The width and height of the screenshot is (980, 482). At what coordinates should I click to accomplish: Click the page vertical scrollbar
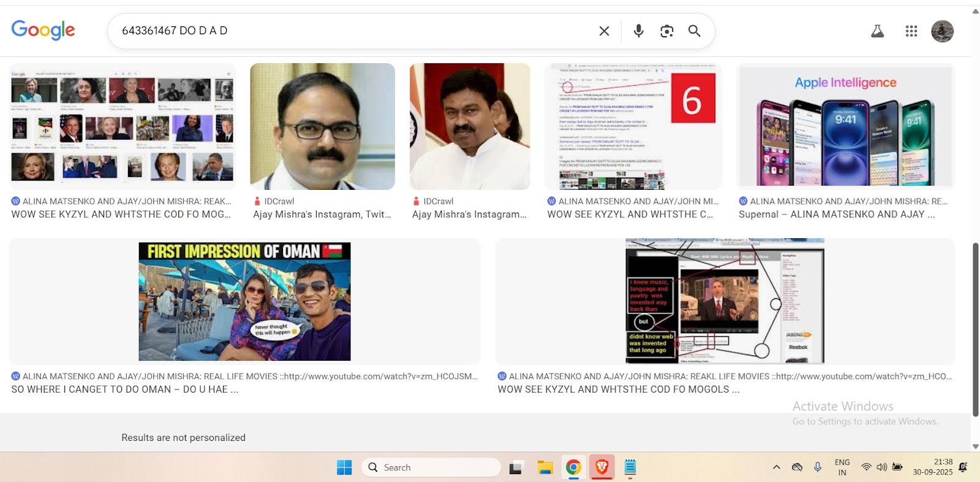pyautogui.click(x=975, y=331)
